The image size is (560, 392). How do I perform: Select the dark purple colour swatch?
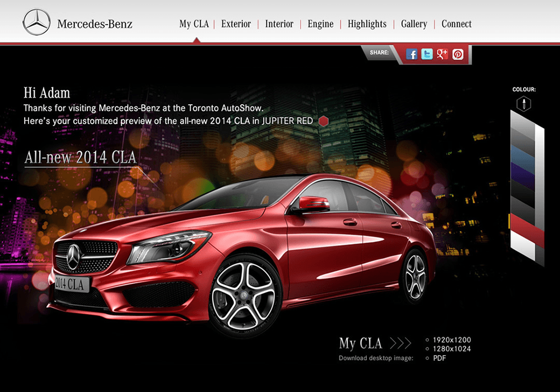(x=522, y=176)
